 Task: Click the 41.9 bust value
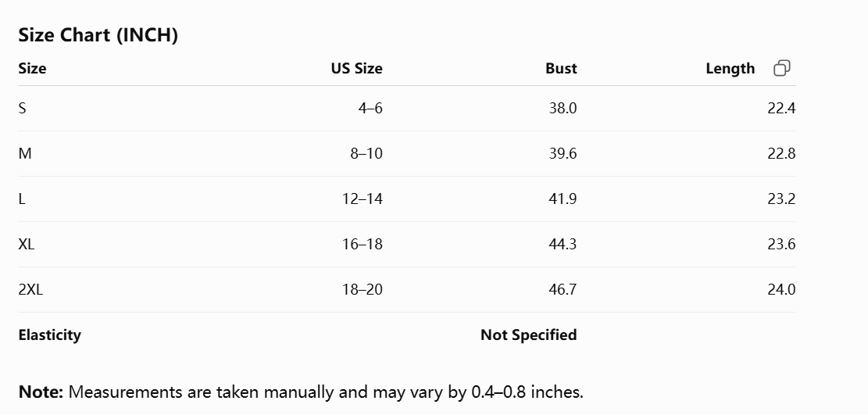(x=563, y=199)
